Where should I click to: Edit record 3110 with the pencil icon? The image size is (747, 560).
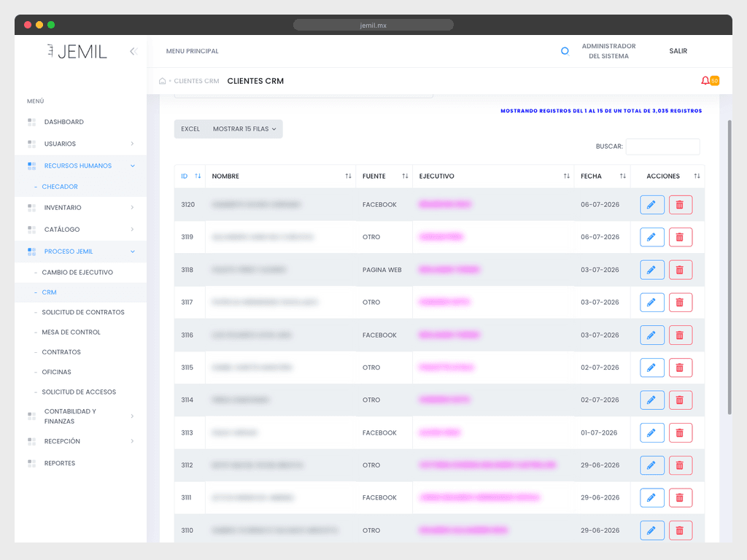[651, 531]
